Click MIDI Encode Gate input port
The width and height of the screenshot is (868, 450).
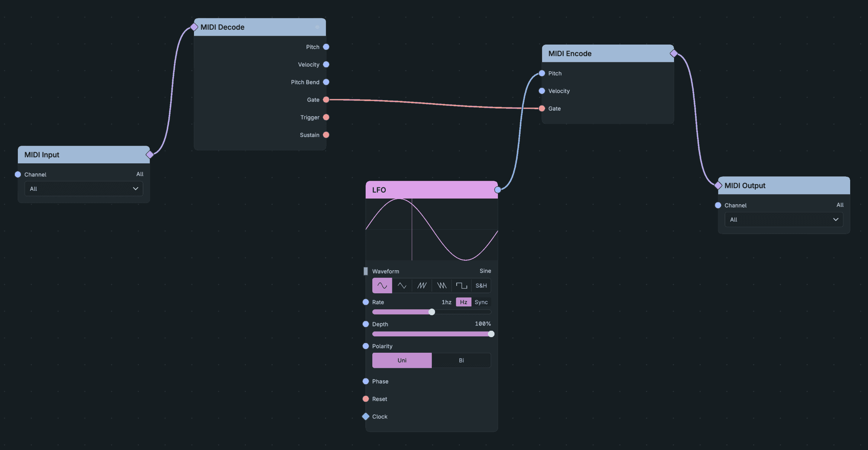point(542,108)
